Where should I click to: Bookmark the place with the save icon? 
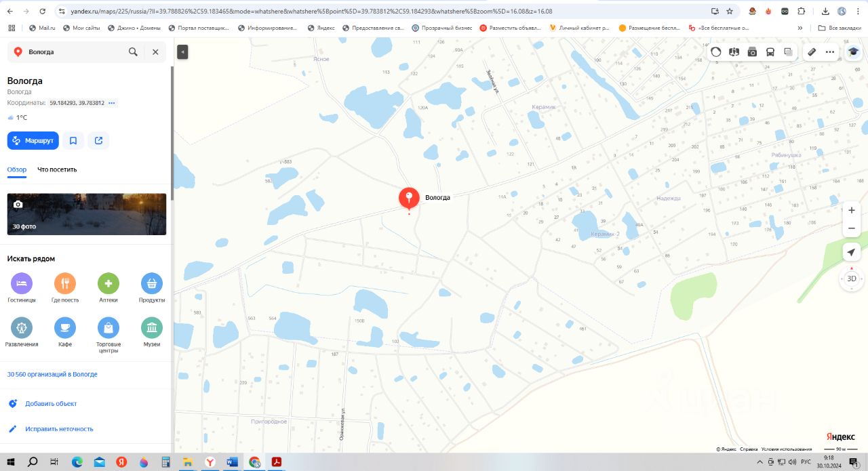[73, 140]
